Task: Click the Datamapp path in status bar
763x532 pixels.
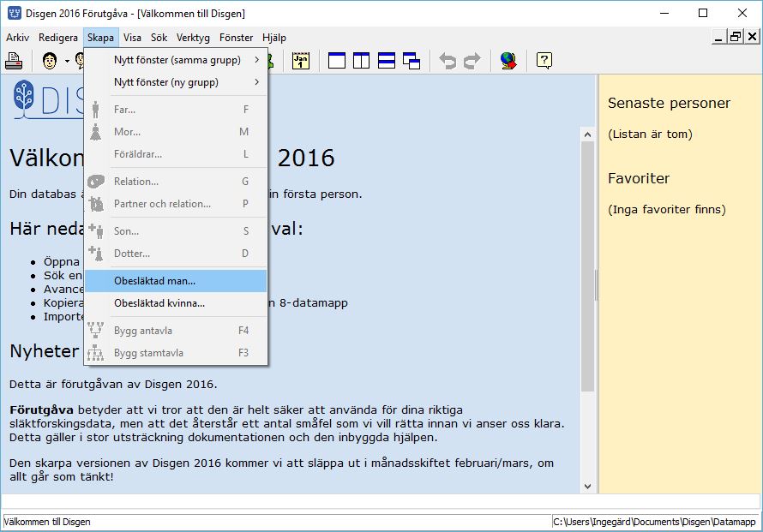Action: (x=654, y=522)
